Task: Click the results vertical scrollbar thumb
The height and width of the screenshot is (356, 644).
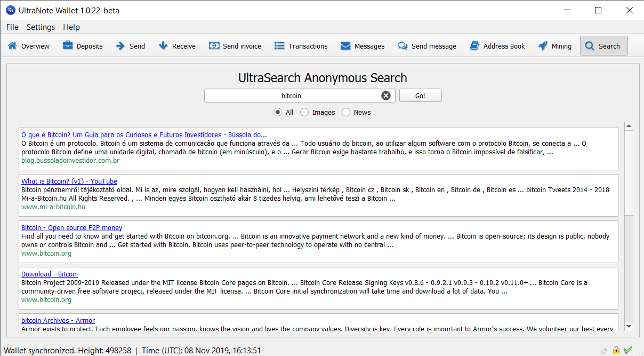Action: point(629,173)
